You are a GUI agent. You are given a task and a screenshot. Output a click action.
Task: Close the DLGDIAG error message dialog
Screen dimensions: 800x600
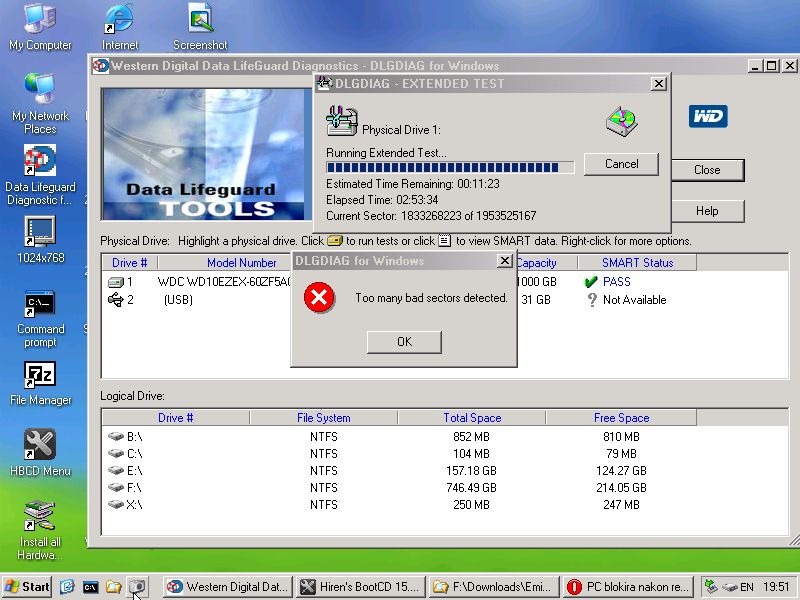(505, 261)
